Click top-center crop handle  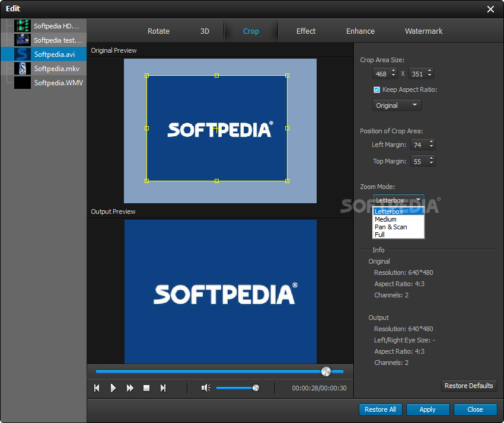tap(216, 75)
